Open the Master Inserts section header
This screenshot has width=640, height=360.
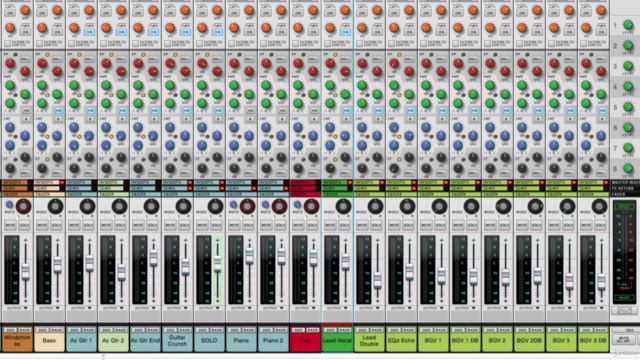[x=625, y=182]
